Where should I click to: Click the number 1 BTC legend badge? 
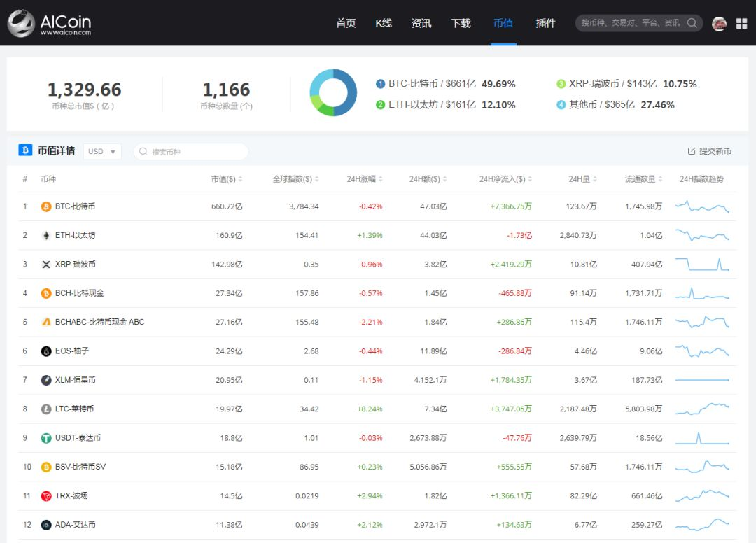pyautogui.click(x=380, y=84)
